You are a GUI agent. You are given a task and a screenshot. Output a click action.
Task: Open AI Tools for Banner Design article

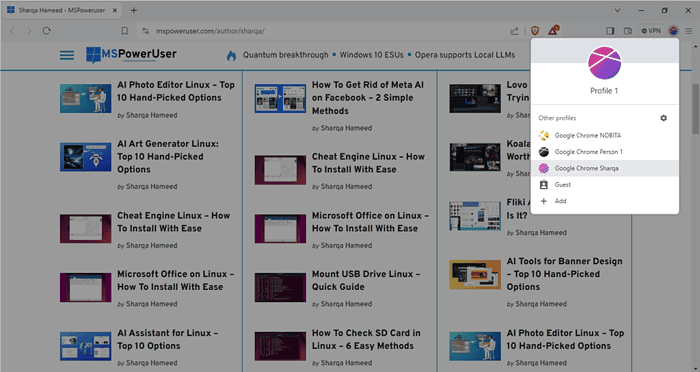[x=564, y=274]
